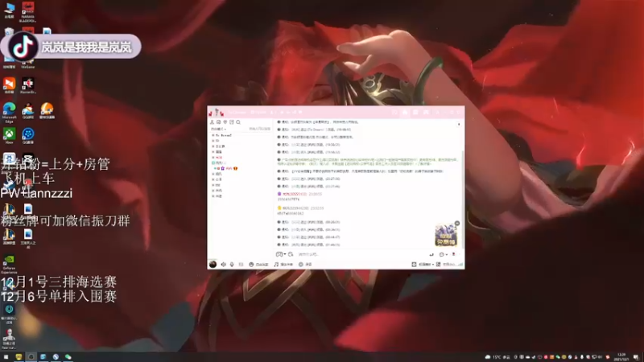Open the blue round QQ icon beside Xbox
644x362 pixels.
(x=28, y=136)
